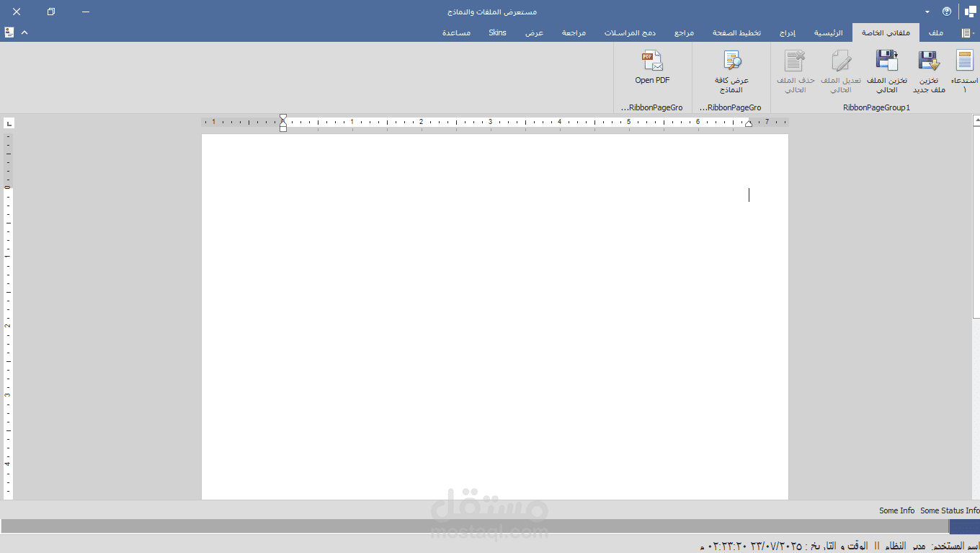
Task: Expand the quick access dropdown arrow
Action: coord(927,12)
